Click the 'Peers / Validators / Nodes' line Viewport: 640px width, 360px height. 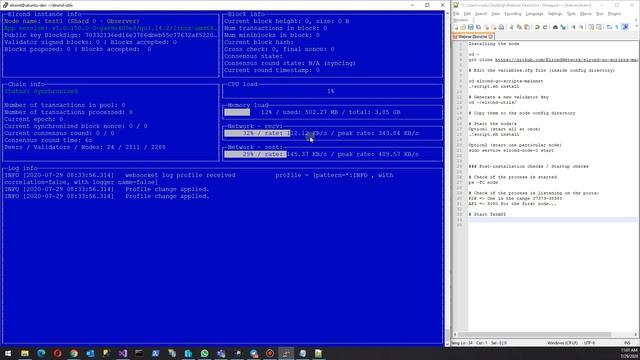[x=84, y=147]
